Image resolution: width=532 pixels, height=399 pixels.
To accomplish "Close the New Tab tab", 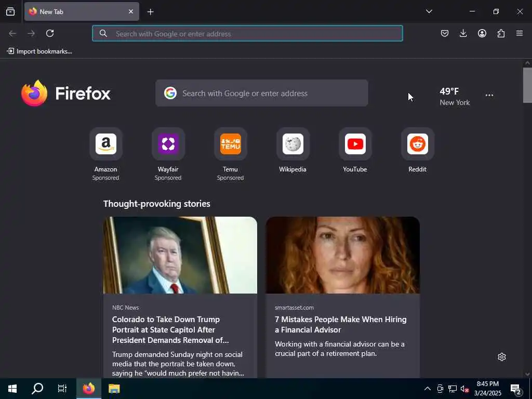I will pyautogui.click(x=130, y=11).
